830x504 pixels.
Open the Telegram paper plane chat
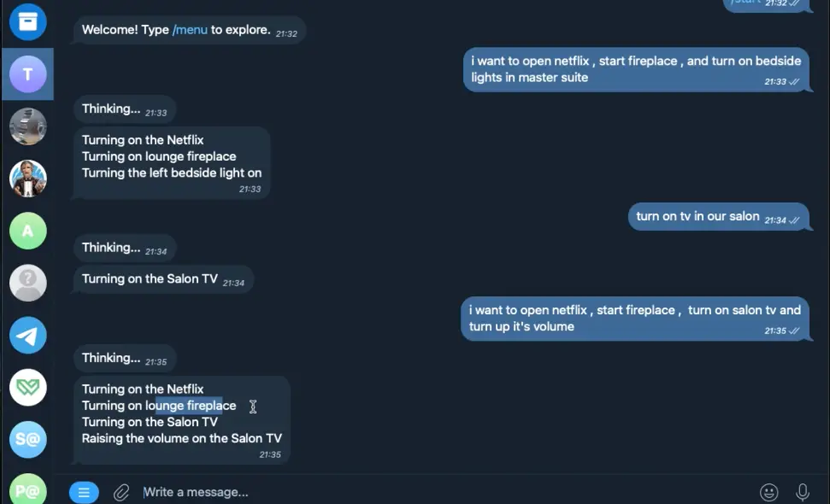(x=27, y=335)
